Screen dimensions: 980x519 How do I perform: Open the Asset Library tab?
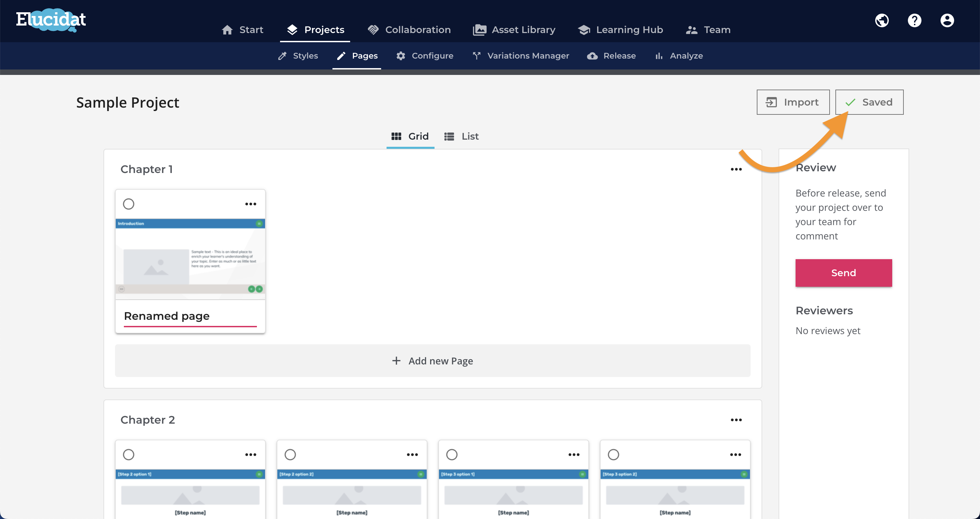(x=514, y=30)
